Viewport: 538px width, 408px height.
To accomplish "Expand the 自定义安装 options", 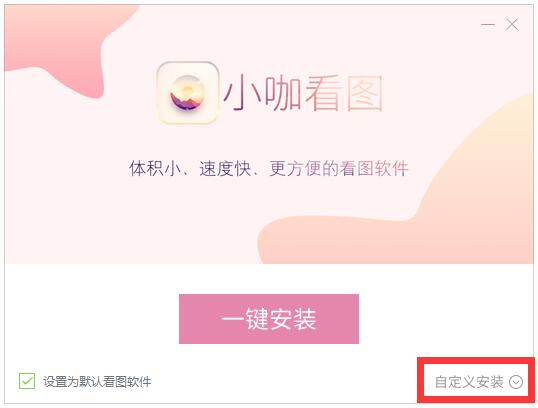I will [479, 382].
